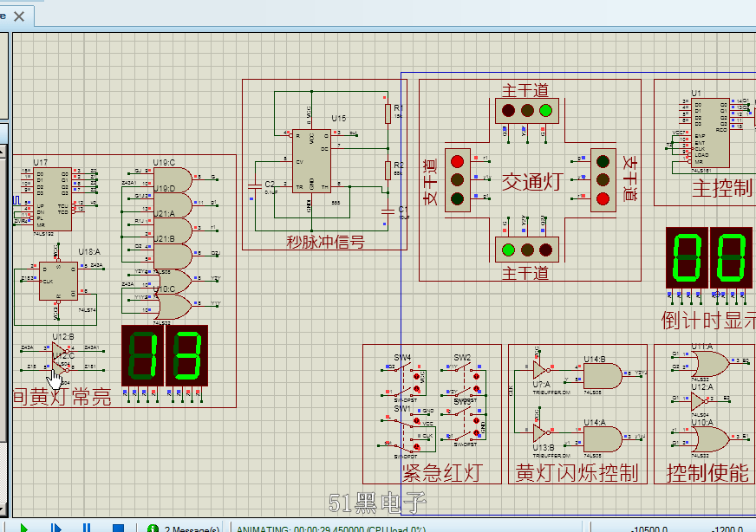Click the left digit of lower-left display
This screenshot has height=532, width=756.
(143, 355)
